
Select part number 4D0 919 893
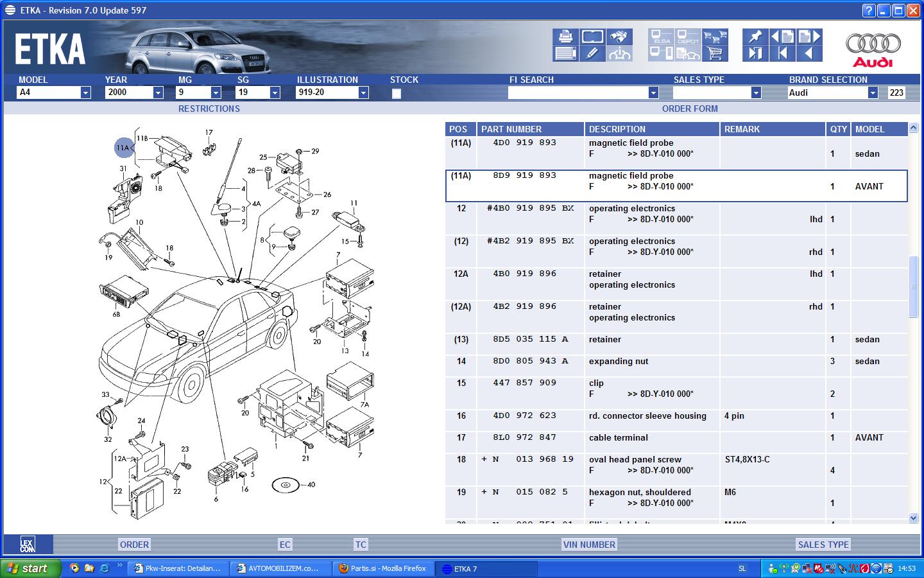[524, 143]
